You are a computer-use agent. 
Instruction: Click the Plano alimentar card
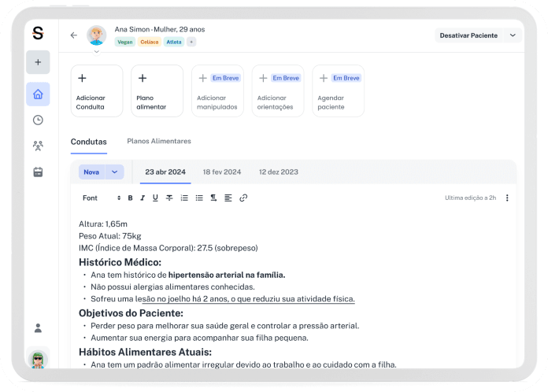click(x=157, y=91)
